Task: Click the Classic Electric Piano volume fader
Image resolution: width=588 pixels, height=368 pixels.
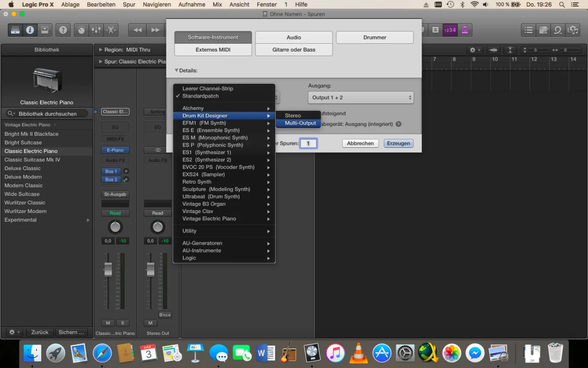Action: click(108, 270)
